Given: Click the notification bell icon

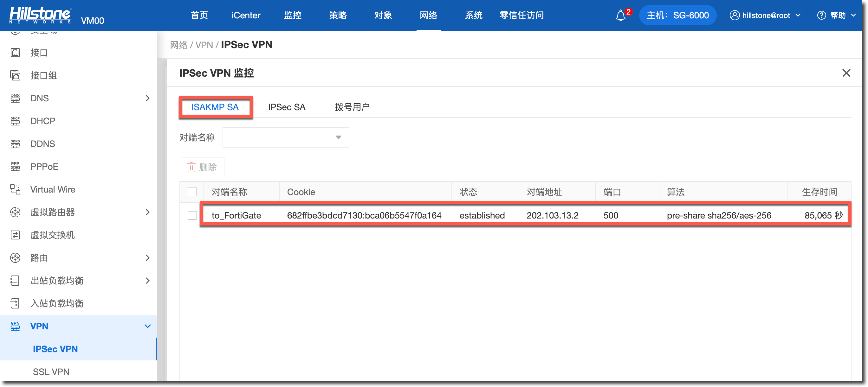Looking at the screenshot, I should 620,16.
